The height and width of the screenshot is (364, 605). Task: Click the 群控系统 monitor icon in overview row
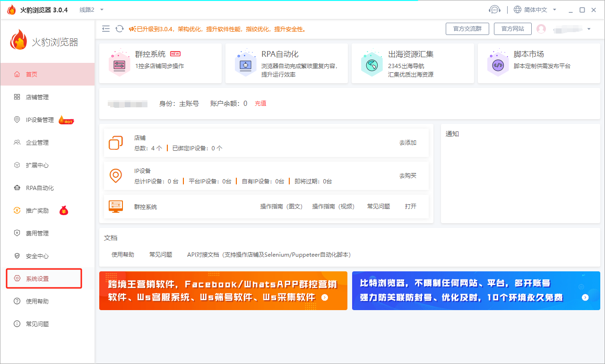coord(116,206)
